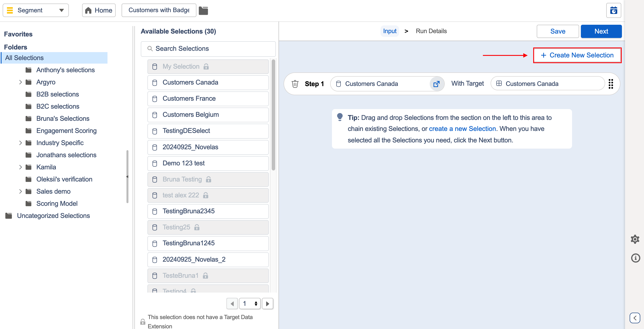Pick the Customers France selection
644x329 pixels.
click(x=208, y=98)
